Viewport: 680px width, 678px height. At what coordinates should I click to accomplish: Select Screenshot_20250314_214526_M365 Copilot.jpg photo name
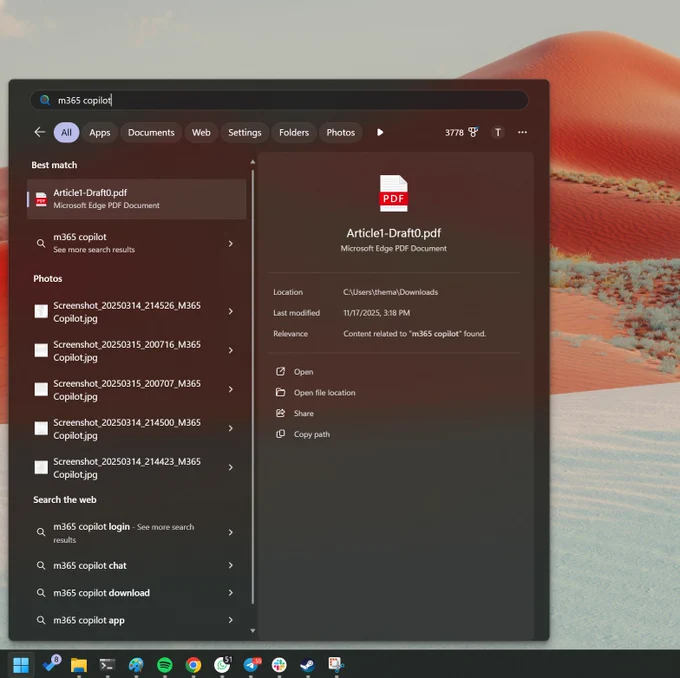127,312
